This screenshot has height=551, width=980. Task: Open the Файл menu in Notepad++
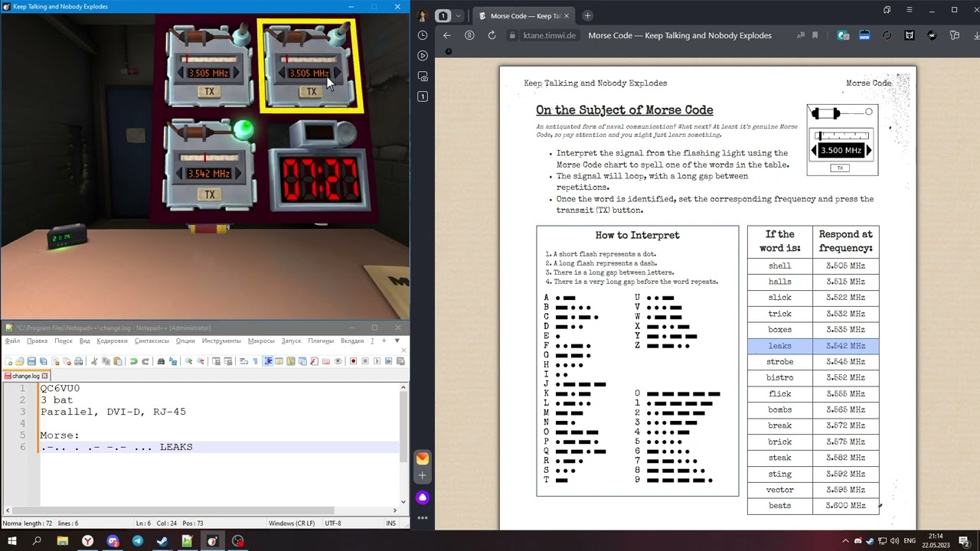point(12,341)
